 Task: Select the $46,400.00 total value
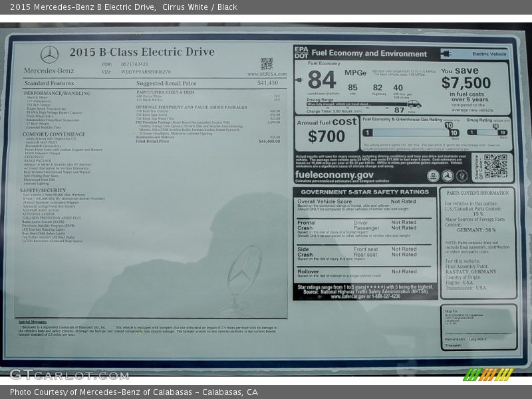click(x=269, y=141)
